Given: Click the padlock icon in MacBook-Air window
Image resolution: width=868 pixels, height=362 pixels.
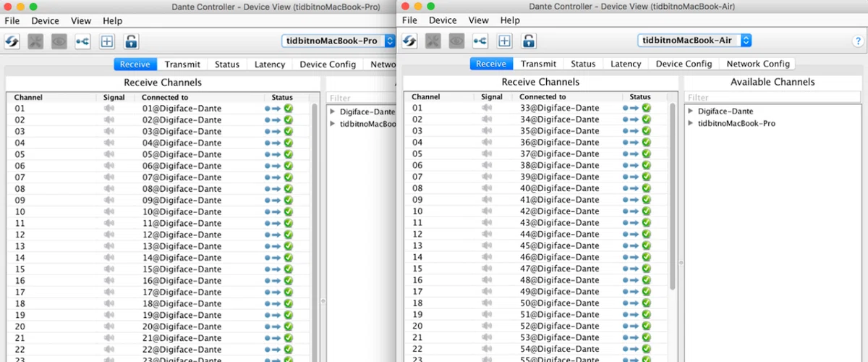Looking at the screenshot, I should 529,41.
